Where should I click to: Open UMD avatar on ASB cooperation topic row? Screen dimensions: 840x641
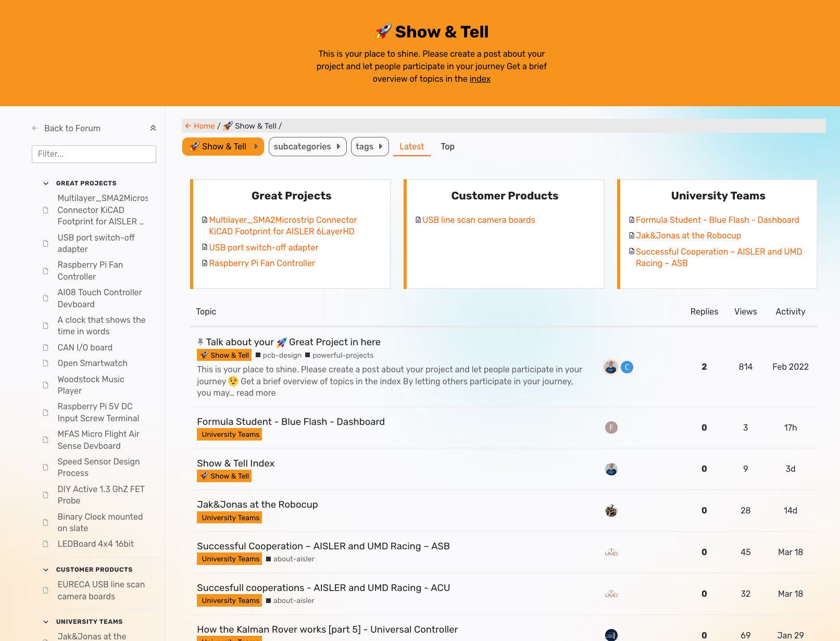coord(611,552)
